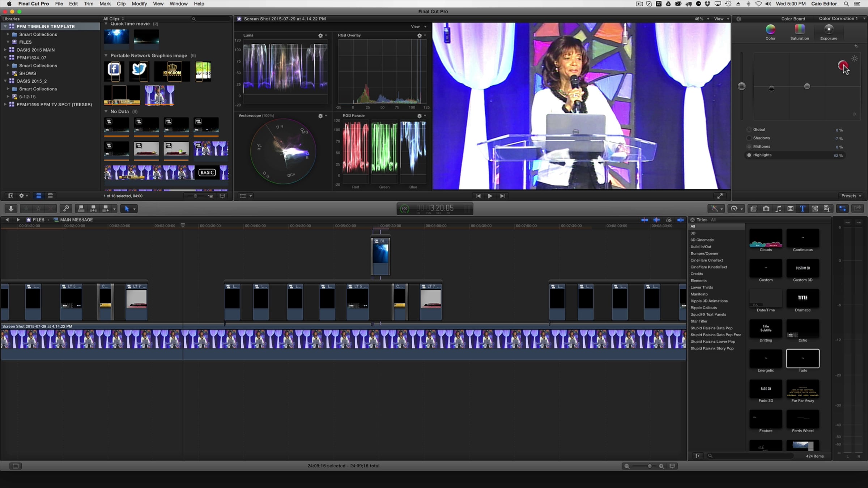Viewport: 868px width, 488px height.
Task: Open the Keyword Editor key icon
Action: pyautogui.click(x=66, y=209)
